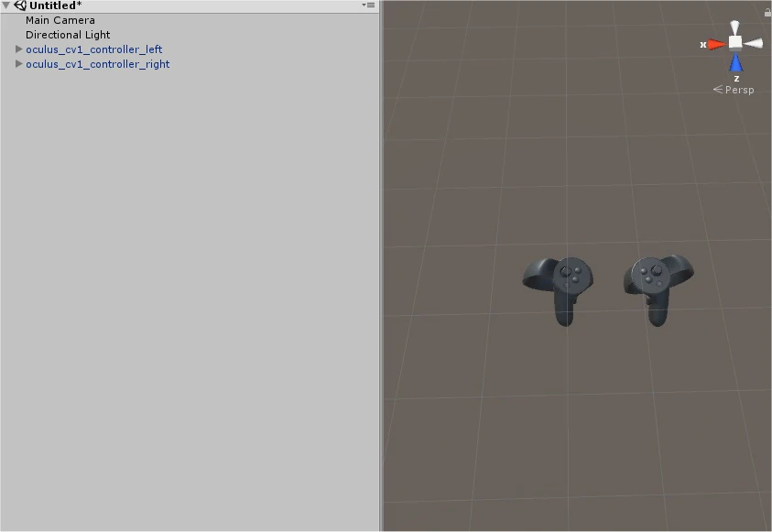The image size is (772, 532).
Task: Click the center cube of scene gizmo
Action: click(x=735, y=42)
